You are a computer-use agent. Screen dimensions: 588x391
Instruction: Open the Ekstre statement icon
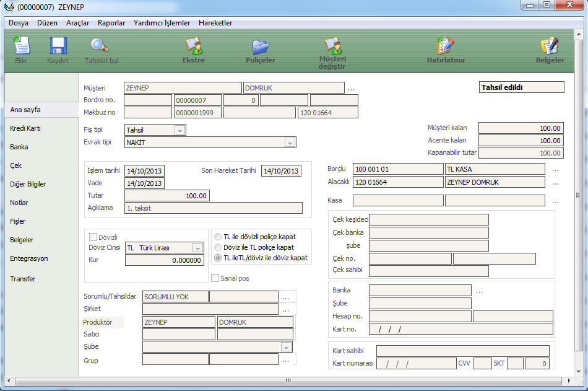pyautogui.click(x=194, y=46)
